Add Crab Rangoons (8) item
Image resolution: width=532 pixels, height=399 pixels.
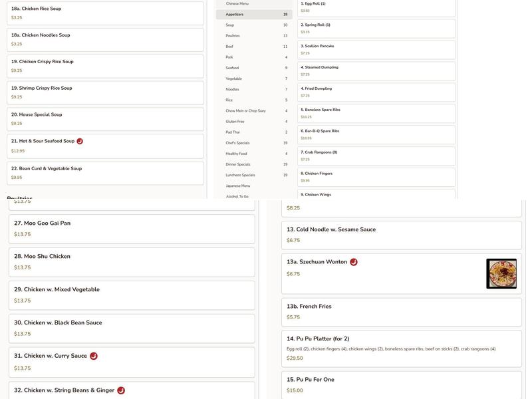tap(376, 156)
